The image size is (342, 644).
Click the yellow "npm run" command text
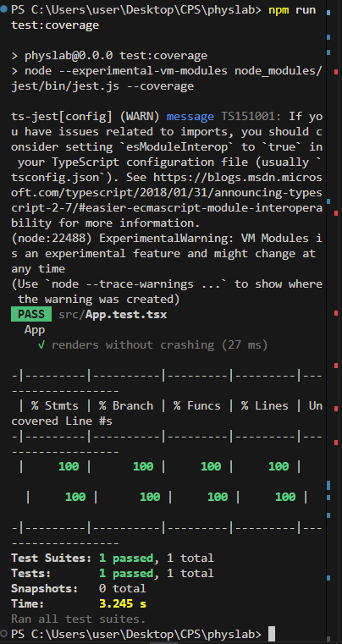pos(292,10)
